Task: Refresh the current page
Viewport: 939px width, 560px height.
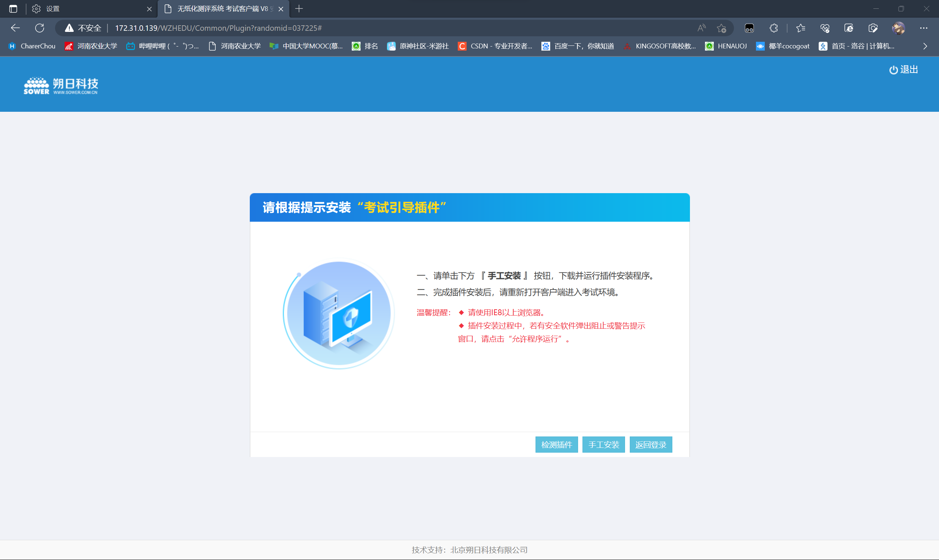Action: click(x=40, y=28)
